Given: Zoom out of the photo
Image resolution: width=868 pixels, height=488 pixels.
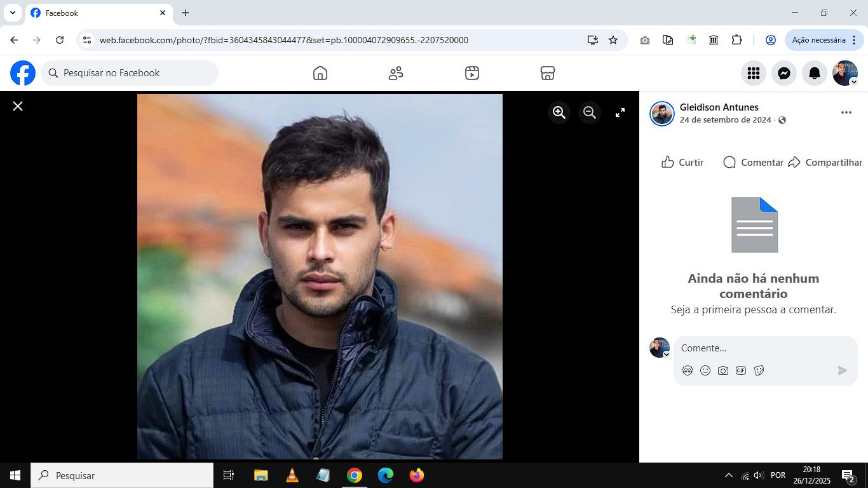Looking at the screenshot, I should 590,112.
